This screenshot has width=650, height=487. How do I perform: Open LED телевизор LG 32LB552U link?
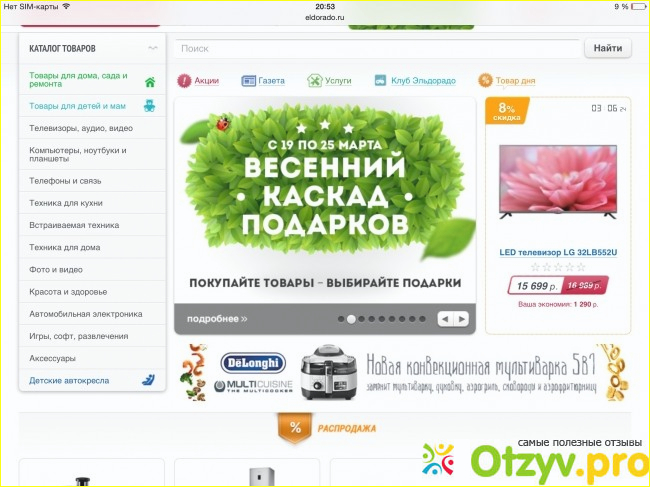point(558,252)
